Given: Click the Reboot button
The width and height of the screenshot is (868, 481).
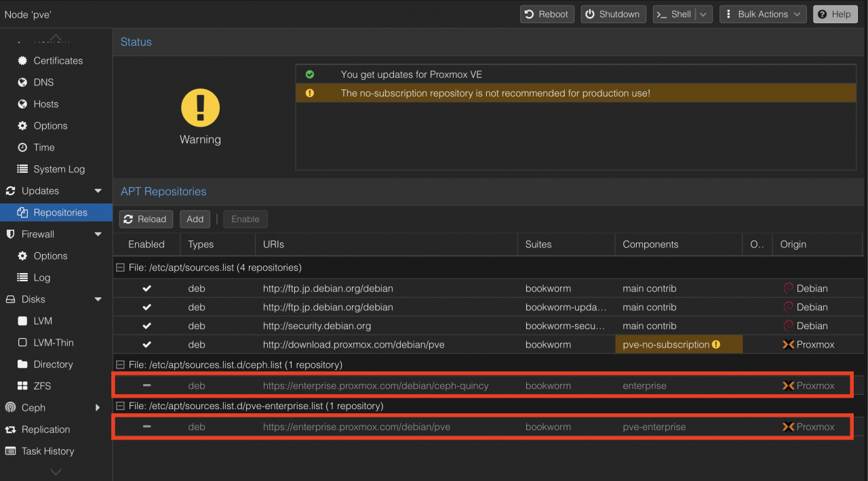Looking at the screenshot, I should pos(547,14).
